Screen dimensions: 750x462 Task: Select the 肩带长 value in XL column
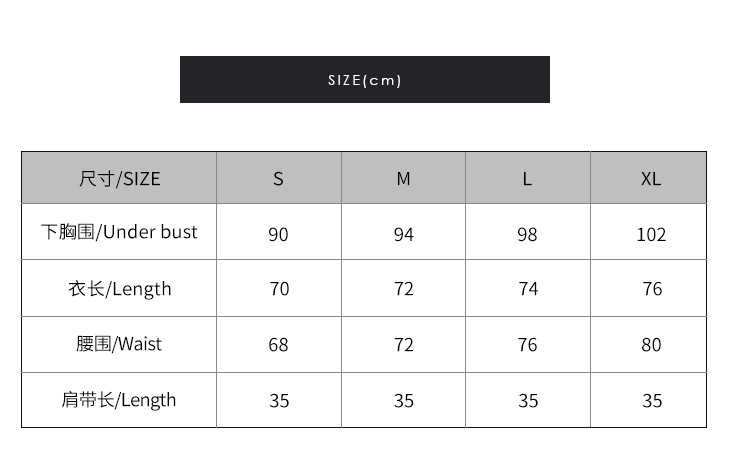click(651, 401)
